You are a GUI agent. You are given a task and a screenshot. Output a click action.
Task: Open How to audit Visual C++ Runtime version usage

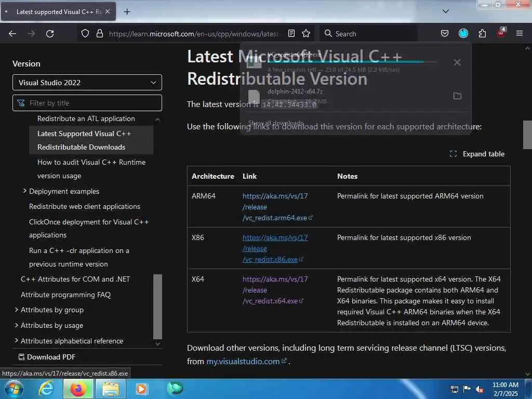click(91, 169)
